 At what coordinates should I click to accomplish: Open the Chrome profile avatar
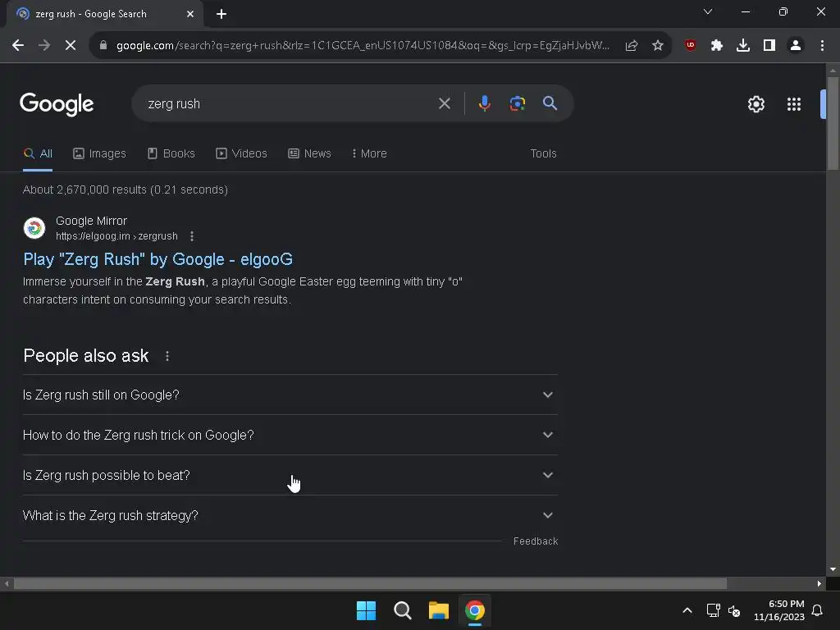pos(796,46)
